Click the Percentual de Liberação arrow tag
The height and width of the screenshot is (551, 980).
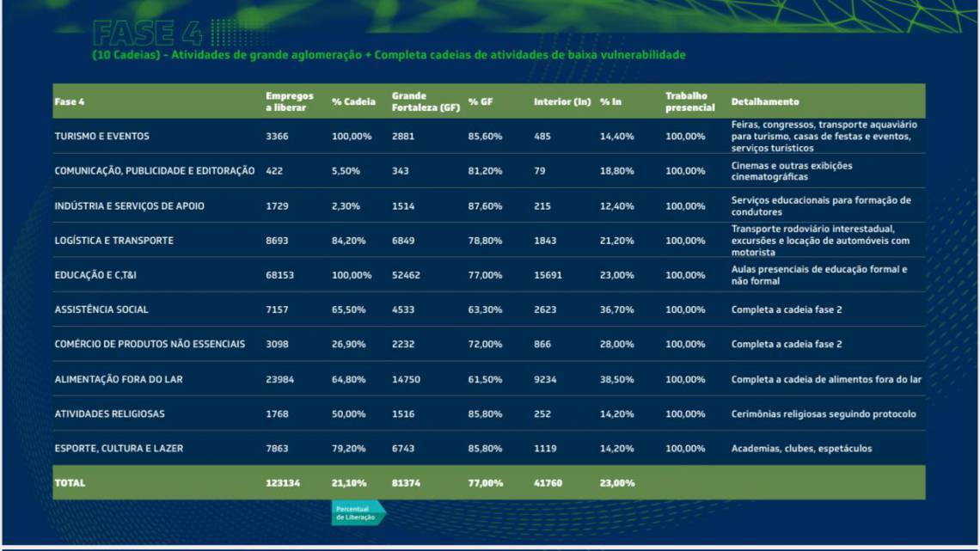click(x=358, y=513)
